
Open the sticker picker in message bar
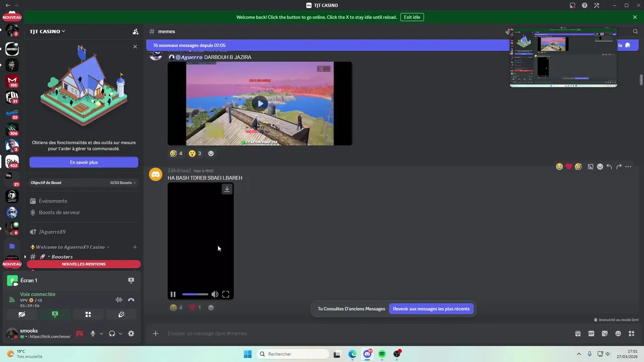[x=605, y=333]
